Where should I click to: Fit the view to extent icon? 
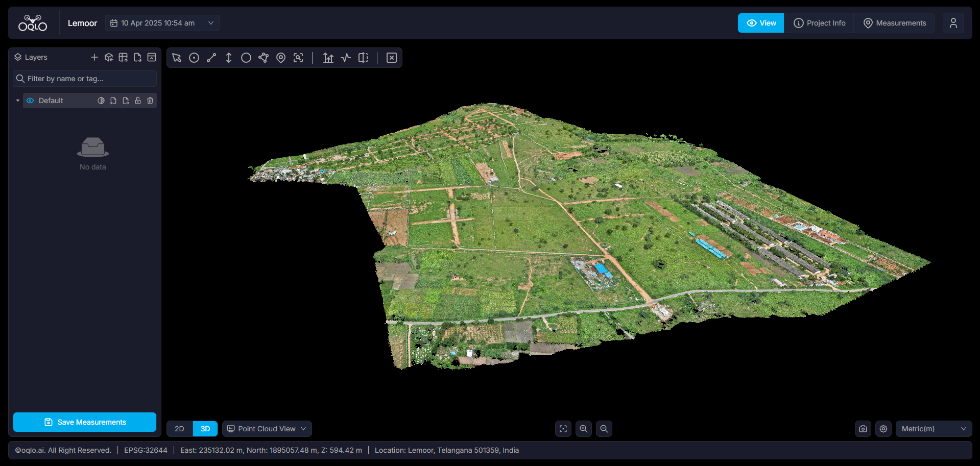pyautogui.click(x=563, y=429)
